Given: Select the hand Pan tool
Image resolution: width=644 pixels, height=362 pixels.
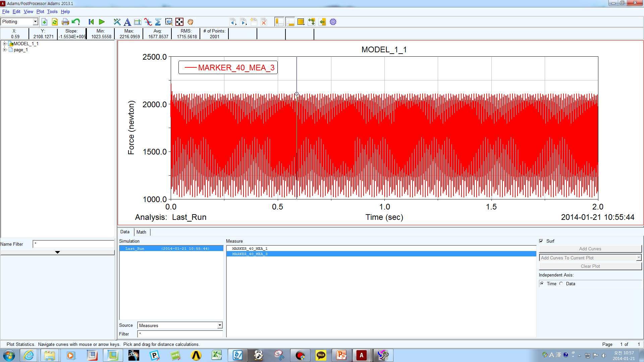Looking at the screenshot, I should click(x=190, y=22).
